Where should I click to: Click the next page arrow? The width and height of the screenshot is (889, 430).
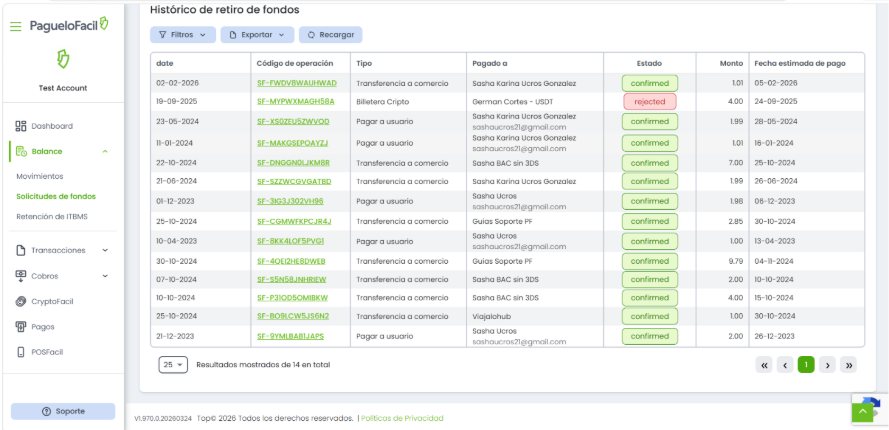tap(827, 365)
